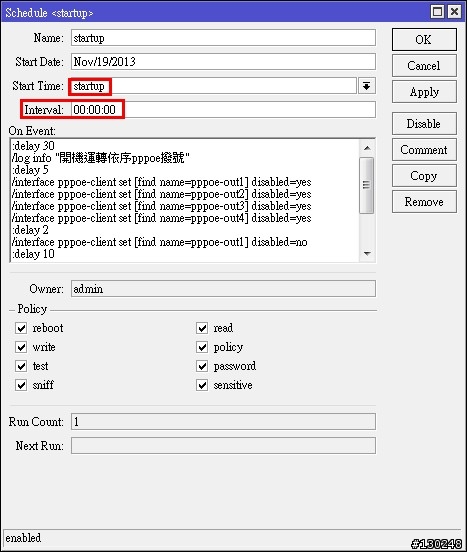Image resolution: width=467 pixels, height=552 pixels.
Task: Click the 'enabled' status bar text
Action: point(23,538)
